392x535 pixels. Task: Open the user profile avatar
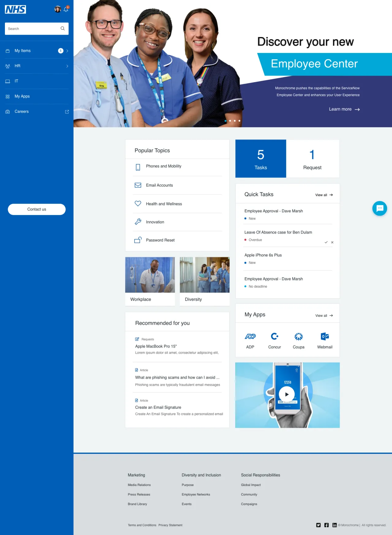pos(58,9)
